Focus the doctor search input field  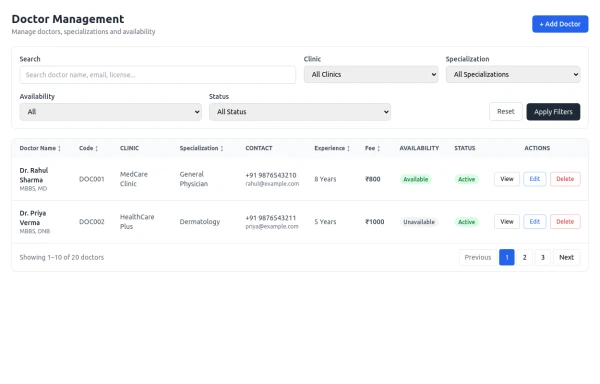pyautogui.click(x=157, y=75)
